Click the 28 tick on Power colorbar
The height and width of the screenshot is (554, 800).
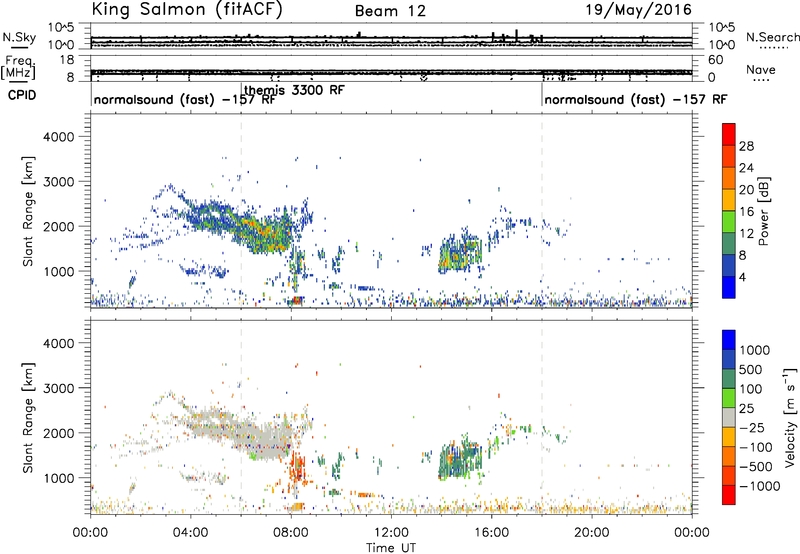(746, 146)
